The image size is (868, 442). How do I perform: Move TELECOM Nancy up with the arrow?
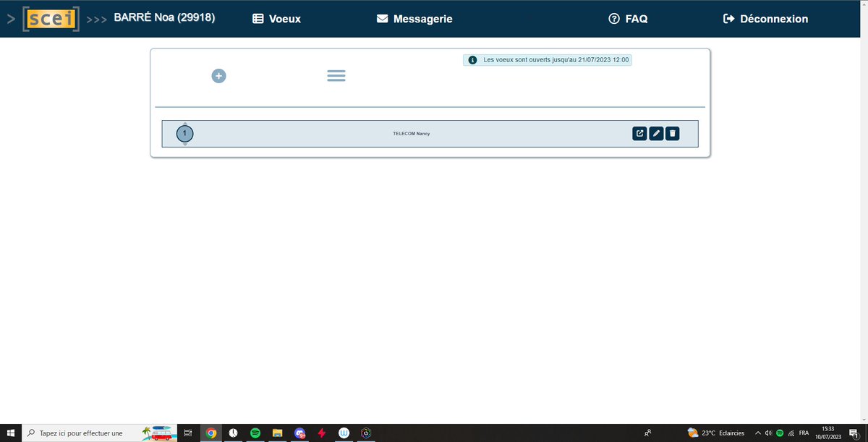185,123
